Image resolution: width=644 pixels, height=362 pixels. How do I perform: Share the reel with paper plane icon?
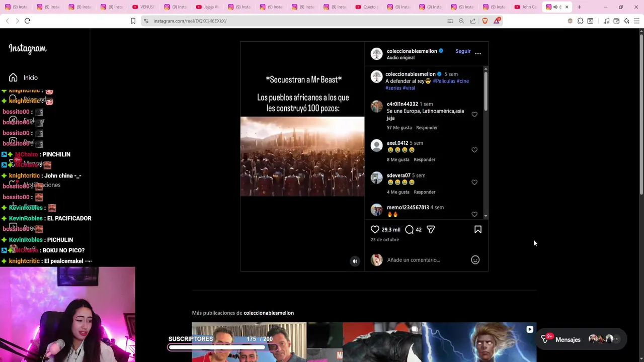[431, 230]
